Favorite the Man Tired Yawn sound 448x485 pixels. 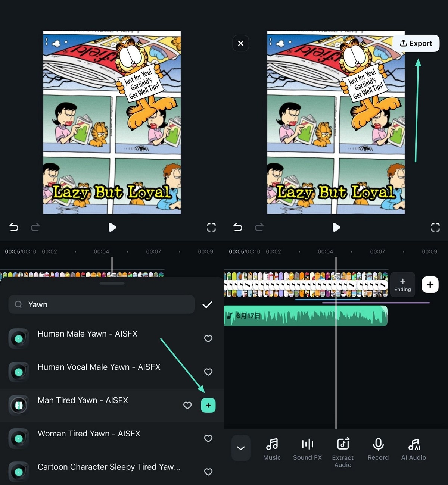[187, 405]
